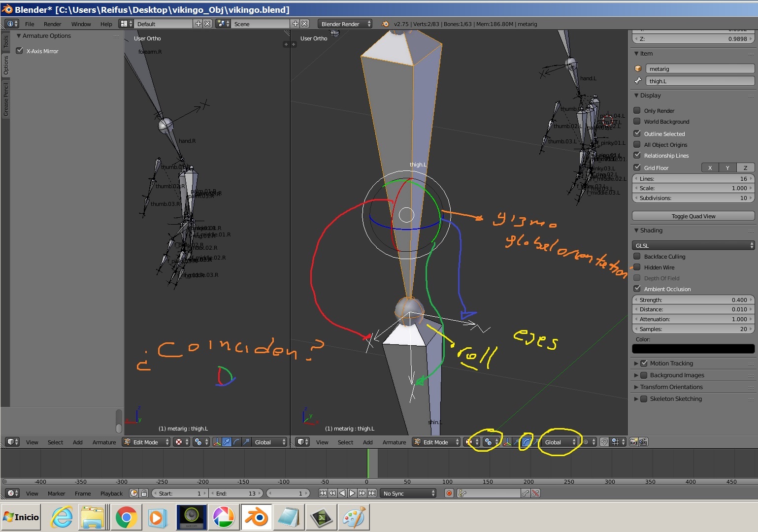Click the timeline preview range lock icon
The height and width of the screenshot is (532, 758).
pyautogui.click(x=144, y=493)
